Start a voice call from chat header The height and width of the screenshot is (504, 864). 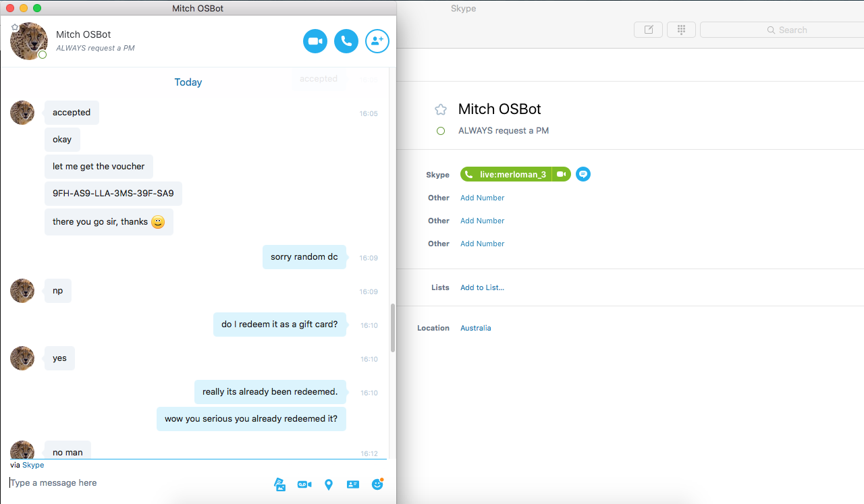pos(346,41)
